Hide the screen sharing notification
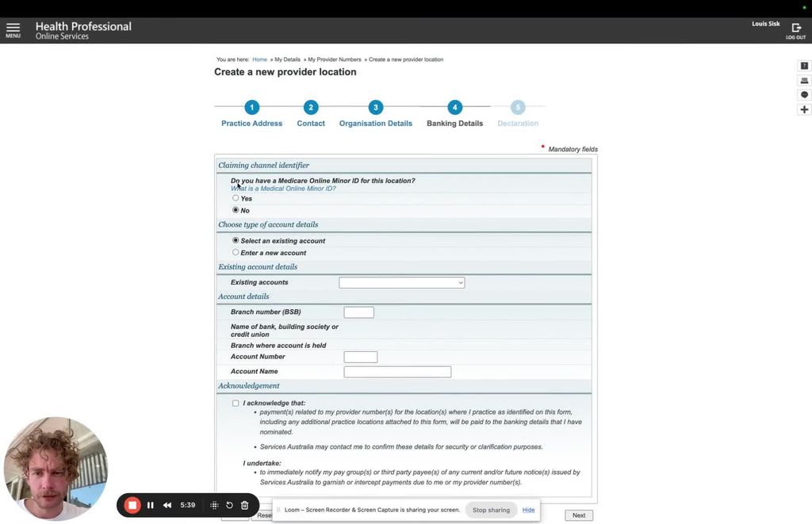 528,510
